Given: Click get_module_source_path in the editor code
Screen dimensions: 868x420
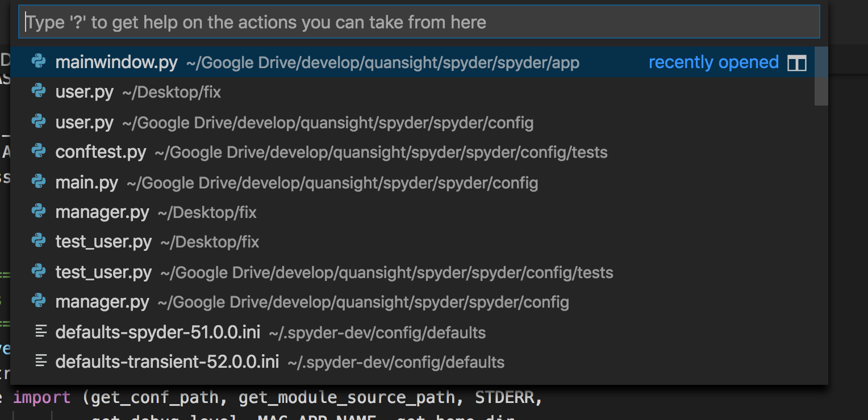Looking at the screenshot, I should pos(347,397).
